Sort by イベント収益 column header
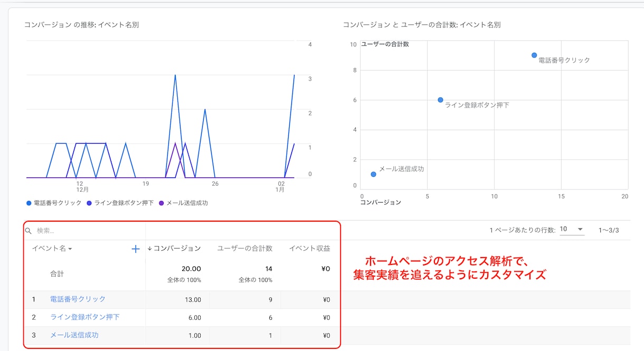644x351 pixels. point(309,248)
